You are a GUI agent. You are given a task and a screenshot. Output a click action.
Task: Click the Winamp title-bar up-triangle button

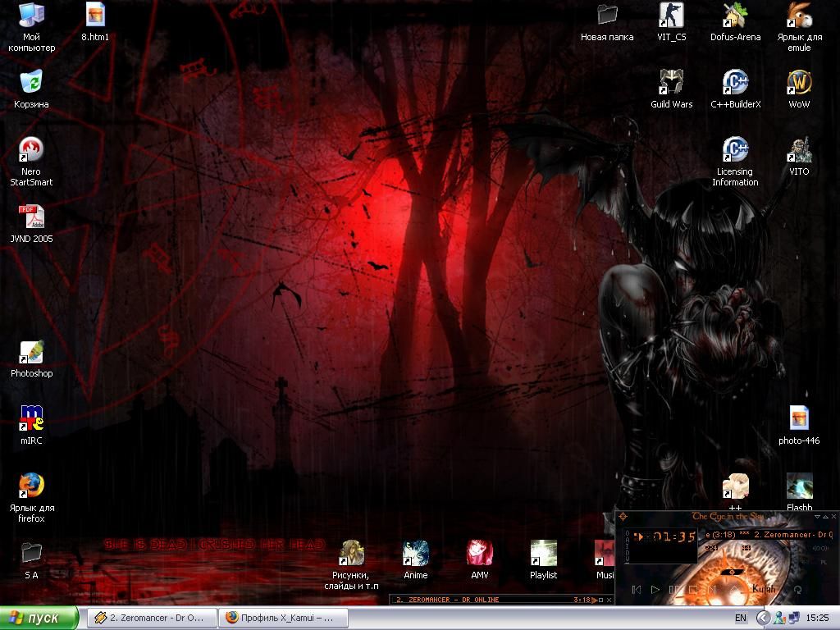pyautogui.click(x=825, y=517)
